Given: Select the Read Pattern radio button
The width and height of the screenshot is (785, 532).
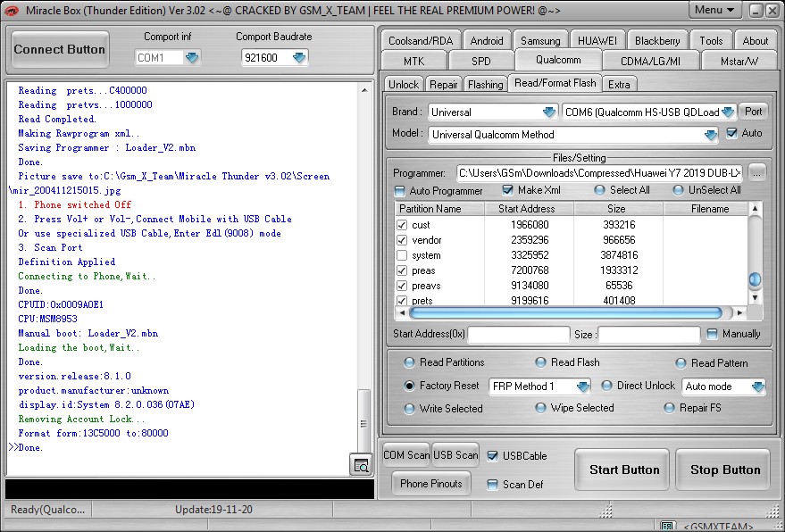Looking at the screenshot, I should 681,363.
